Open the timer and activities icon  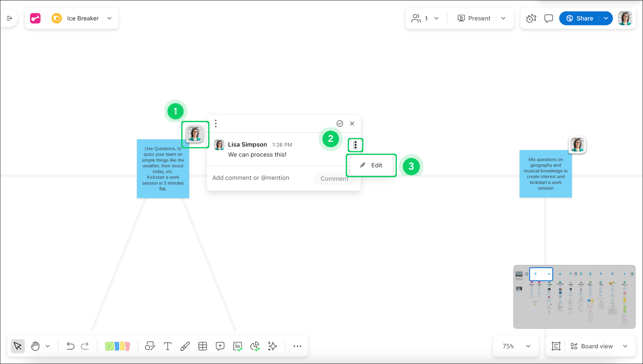click(531, 18)
